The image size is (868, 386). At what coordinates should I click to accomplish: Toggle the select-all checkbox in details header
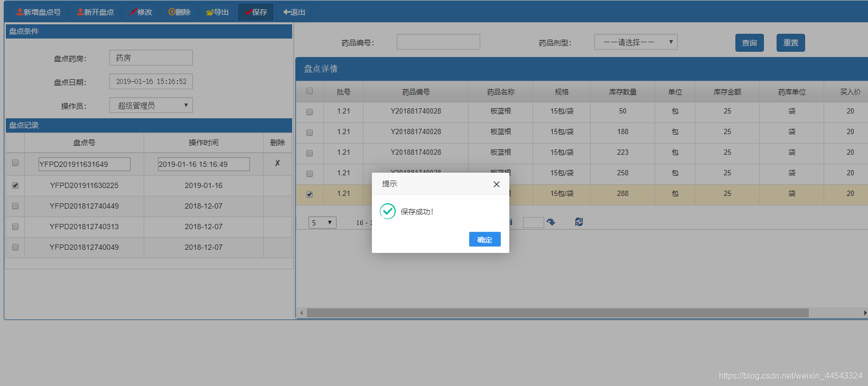pyautogui.click(x=310, y=91)
